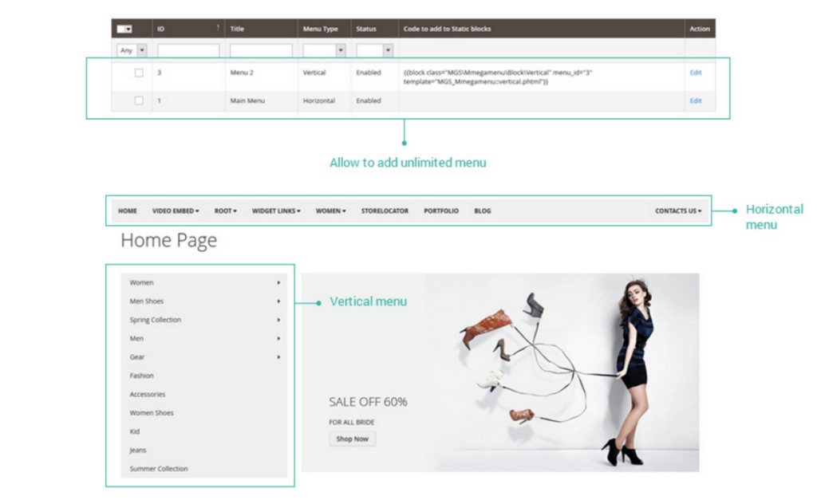The height and width of the screenshot is (504, 817).
Task: Select HOME in the horizontal menu
Action: click(x=127, y=211)
